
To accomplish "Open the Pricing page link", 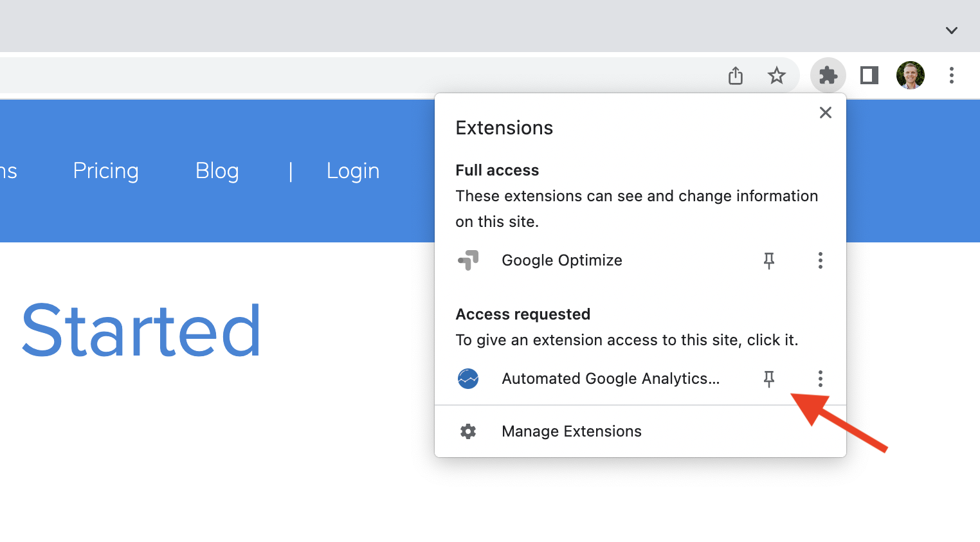I will (105, 170).
